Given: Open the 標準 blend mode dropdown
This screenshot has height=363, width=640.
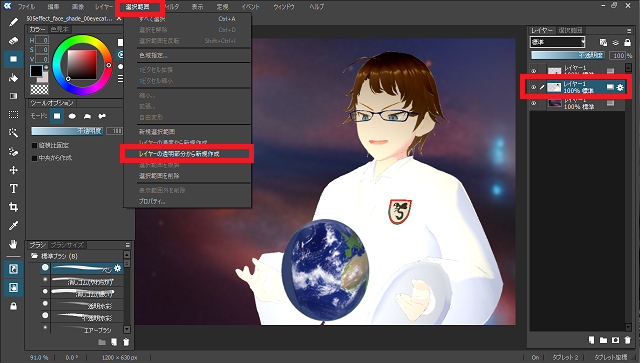Looking at the screenshot, I should click(558, 42).
